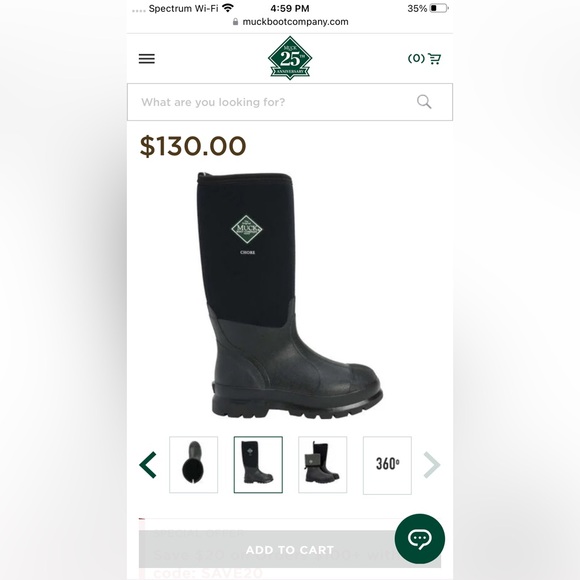Click the magnifying glass search icon
This screenshot has height=580, width=580.
coord(424,102)
